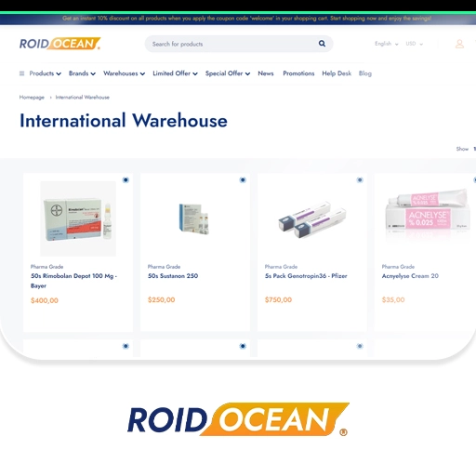Click the $35,00 price
The height and width of the screenshot is (476, 476).
point(393,299)
